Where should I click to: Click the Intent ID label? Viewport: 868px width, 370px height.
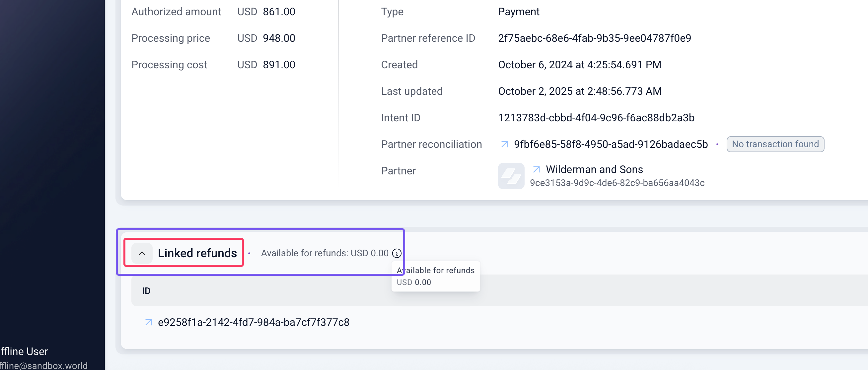(400, 118)
